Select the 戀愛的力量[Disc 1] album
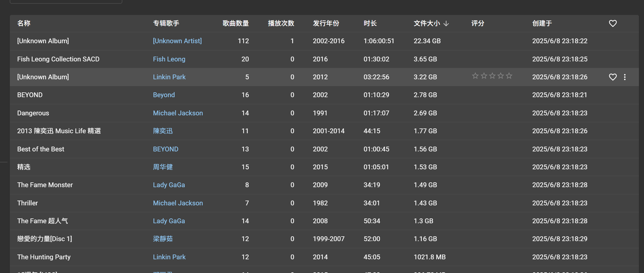 (x=45, y=239)
